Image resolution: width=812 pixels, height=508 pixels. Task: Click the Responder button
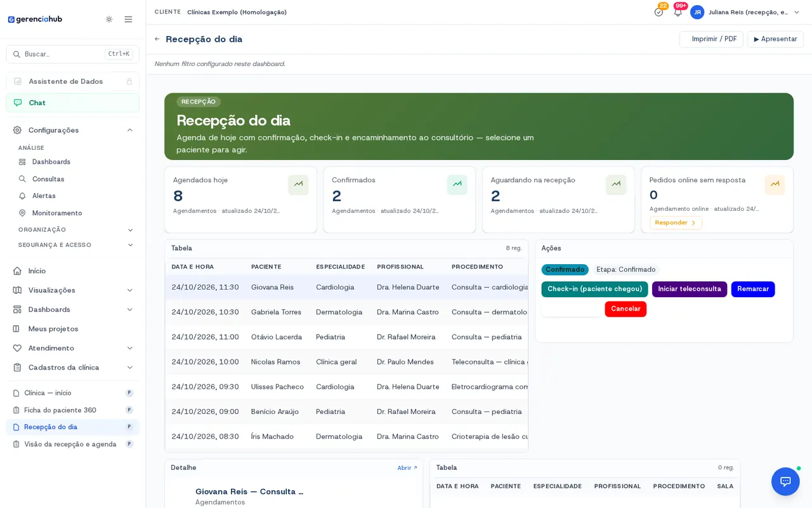(x=676, y=223)
